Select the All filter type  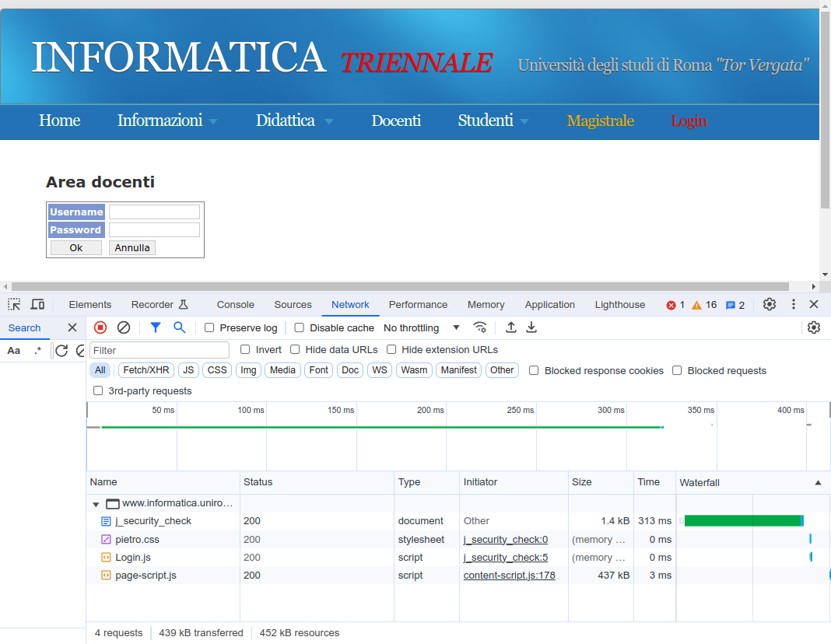tap(100, 370)
